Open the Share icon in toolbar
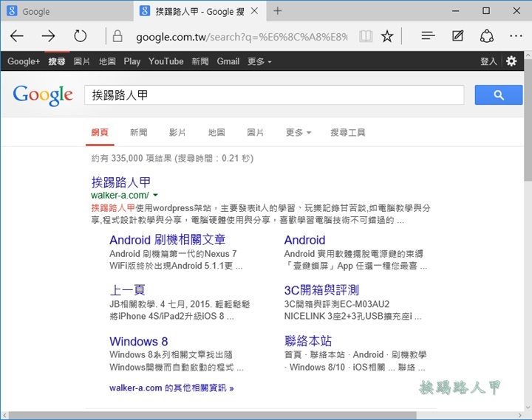This screenshot has width=532, height=420. coord(486,36)
